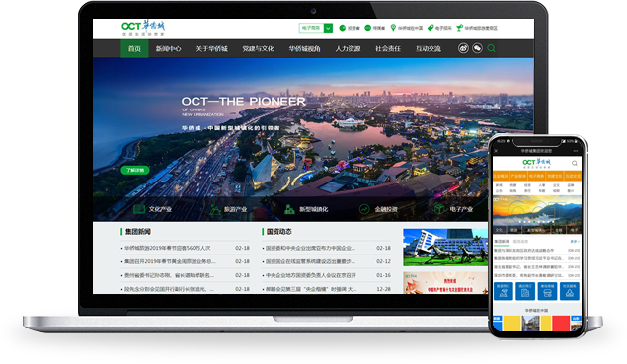Expand the 更多 link on the phone news section
Viewport: 627px width, 364px height.
[x=575, y=241]
